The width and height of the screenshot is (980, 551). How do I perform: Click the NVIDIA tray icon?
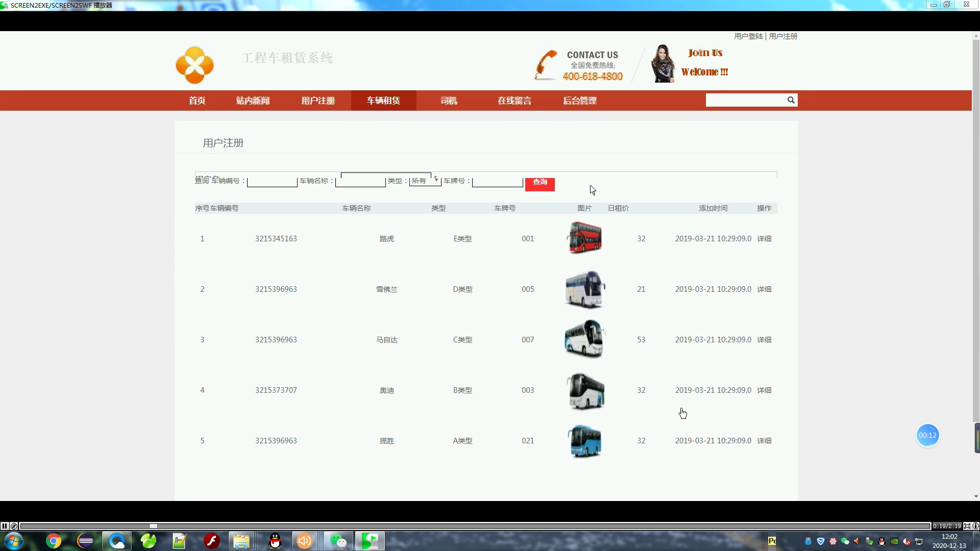(894, 541)
